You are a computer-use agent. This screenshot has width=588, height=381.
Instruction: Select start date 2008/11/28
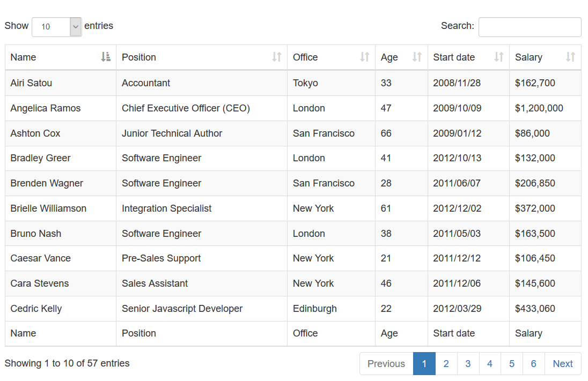pos(457,83)
